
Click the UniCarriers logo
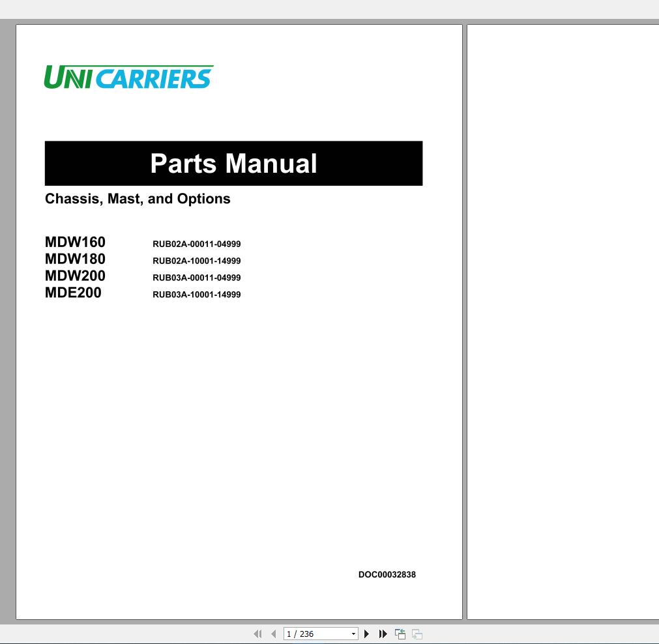128,77
